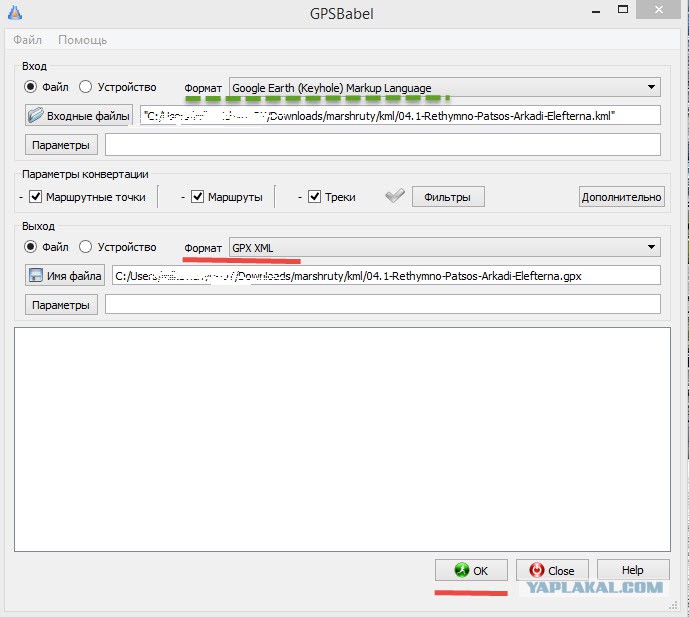Click the green icon on the OK button
The width and height of the screenshot is (689, 617).
coord(461,570)
